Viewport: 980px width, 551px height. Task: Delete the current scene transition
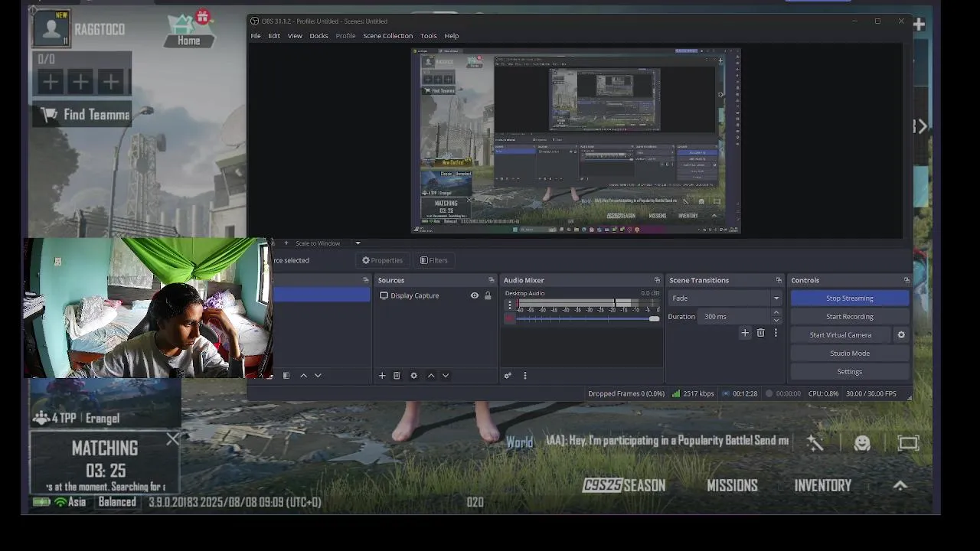760,333
